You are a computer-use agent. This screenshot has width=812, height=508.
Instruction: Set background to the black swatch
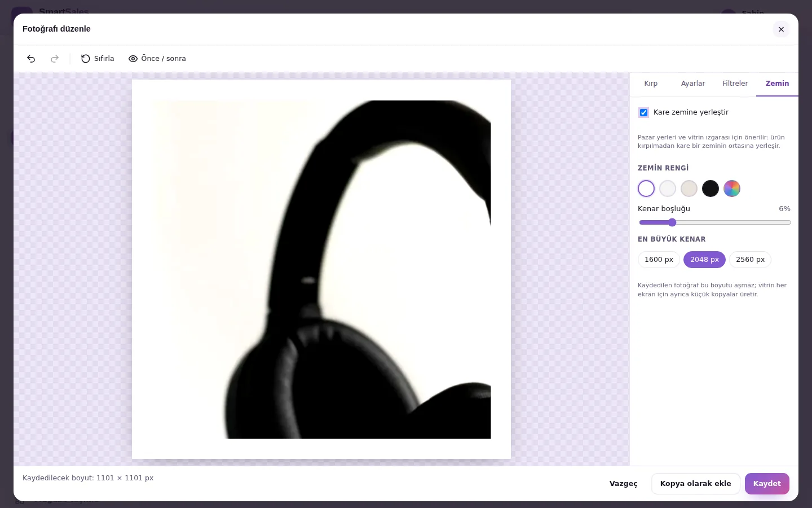pyautogui.click(x=710, y=189)
